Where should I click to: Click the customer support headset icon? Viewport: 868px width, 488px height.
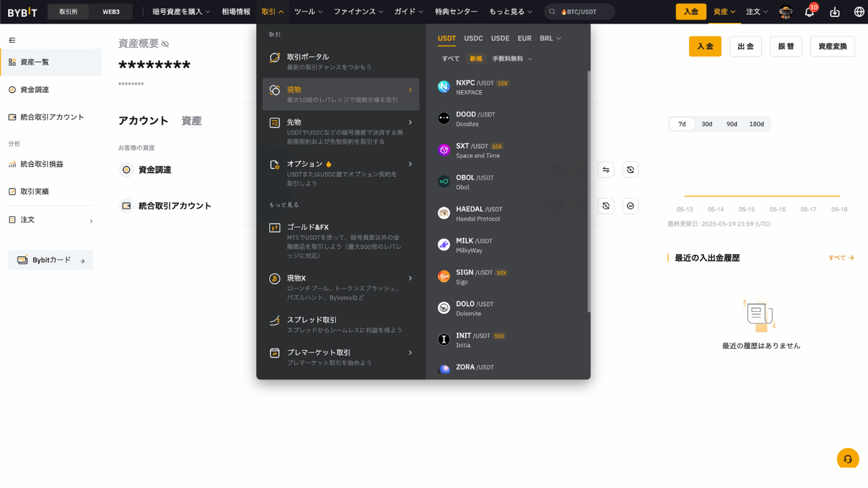848,459
